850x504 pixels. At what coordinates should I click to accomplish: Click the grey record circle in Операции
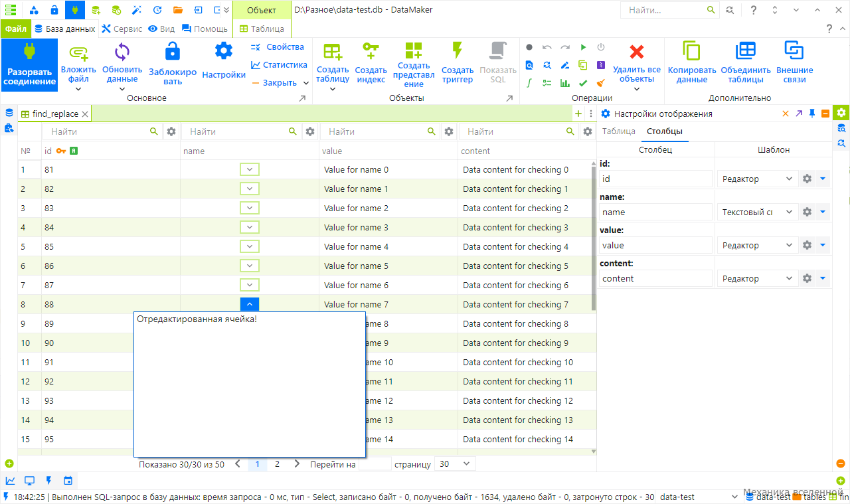(529, 47)
